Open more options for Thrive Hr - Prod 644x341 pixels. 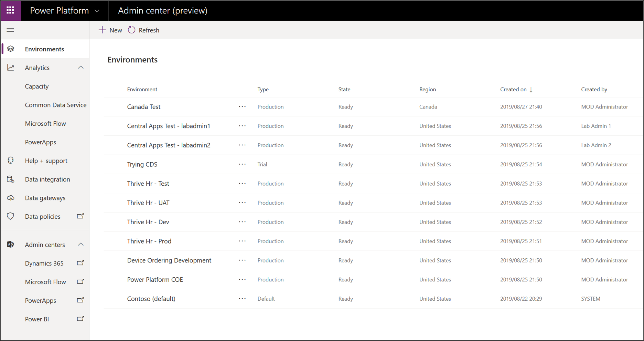coord(242,241)
